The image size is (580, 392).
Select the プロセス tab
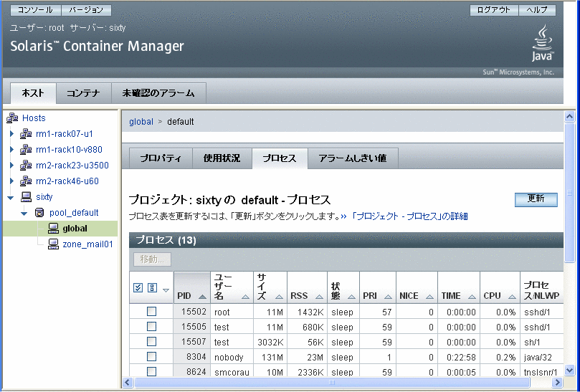click(x=280, y=158)
